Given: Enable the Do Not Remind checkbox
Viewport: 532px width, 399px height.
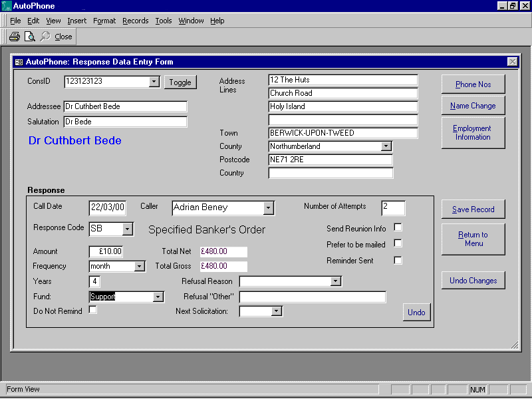Looking at the screenshot, I should [x=92, y=310].
